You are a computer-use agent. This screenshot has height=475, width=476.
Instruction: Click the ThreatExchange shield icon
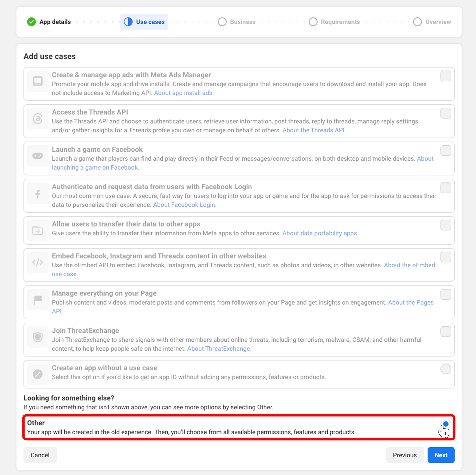(x=38, y=337)
